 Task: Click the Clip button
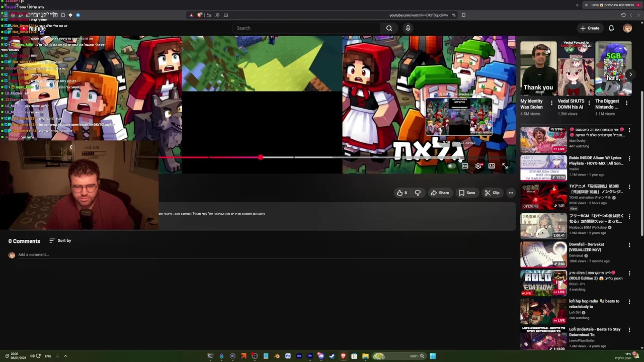point(492,193)
